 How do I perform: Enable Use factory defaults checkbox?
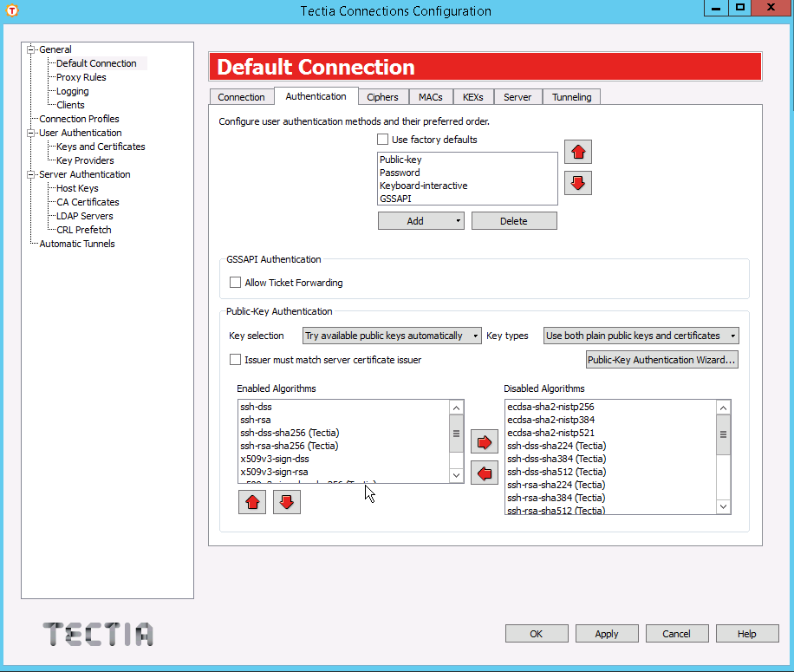[x=383, y=140]
